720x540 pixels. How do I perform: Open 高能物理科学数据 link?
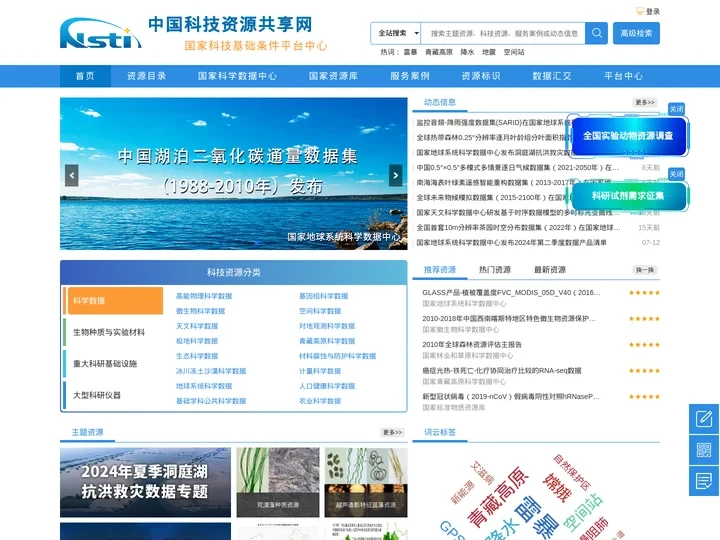204,296
